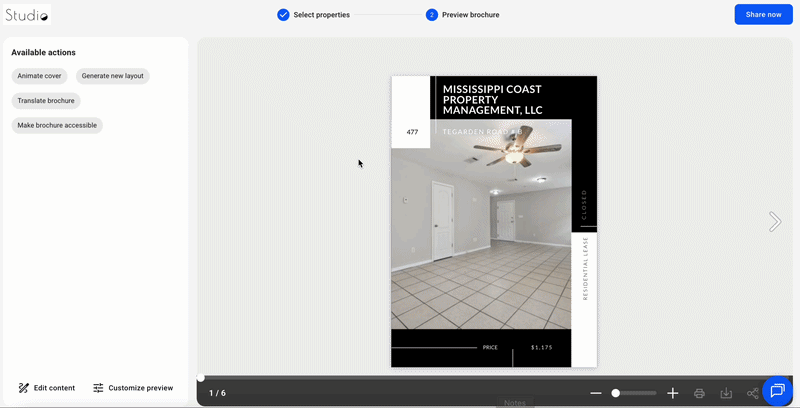
Task: Open share options icon in bottom toolbar
Action: click(x=753, y=393)
